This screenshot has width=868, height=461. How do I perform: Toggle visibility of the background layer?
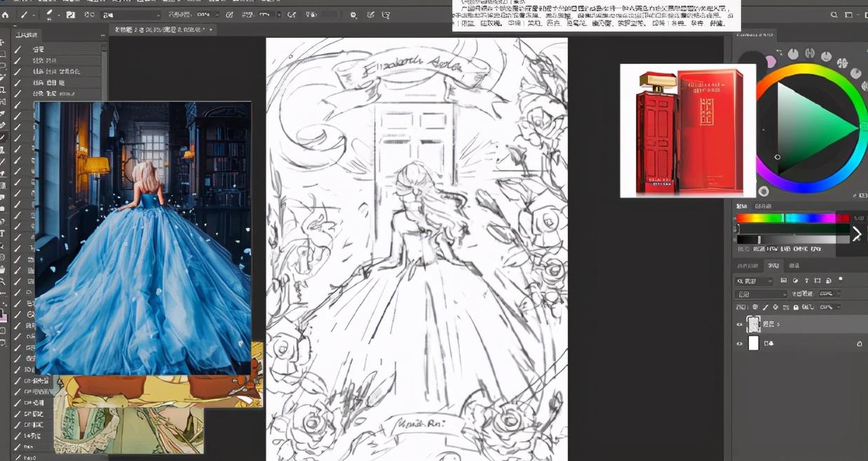(x=739, y=344)
